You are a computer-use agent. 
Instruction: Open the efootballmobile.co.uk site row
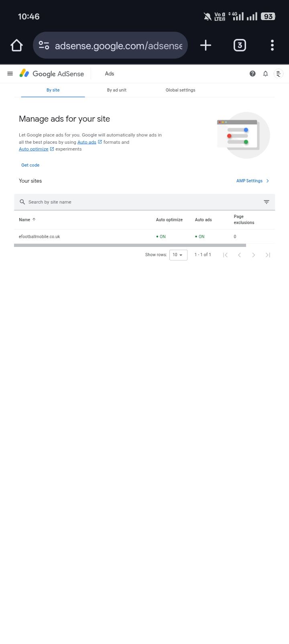[x=39, y=236]
